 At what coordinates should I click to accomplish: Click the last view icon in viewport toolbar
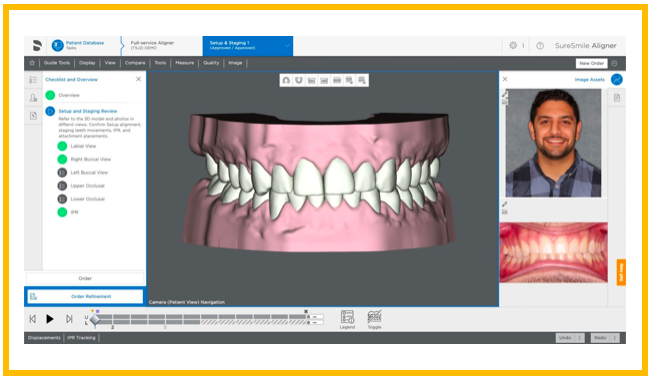point(362,80)
